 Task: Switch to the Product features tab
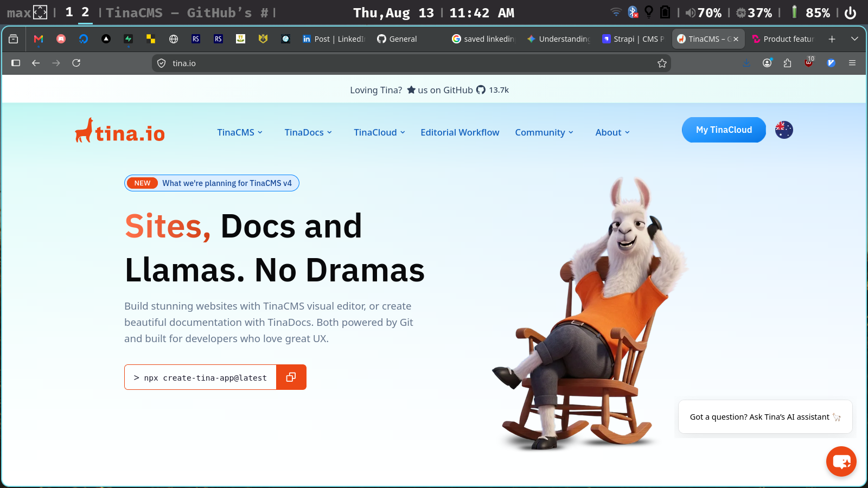[x=783, y=39]
